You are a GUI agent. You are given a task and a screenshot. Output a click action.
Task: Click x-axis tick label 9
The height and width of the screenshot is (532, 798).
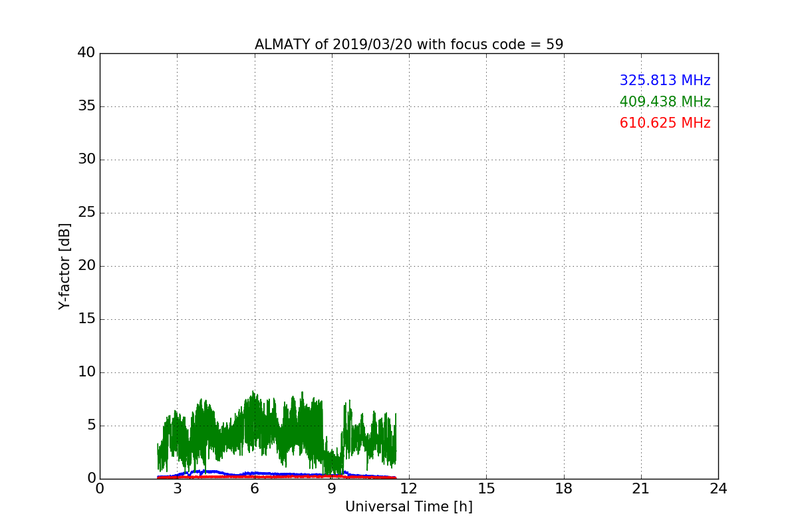tap(332, 489)
